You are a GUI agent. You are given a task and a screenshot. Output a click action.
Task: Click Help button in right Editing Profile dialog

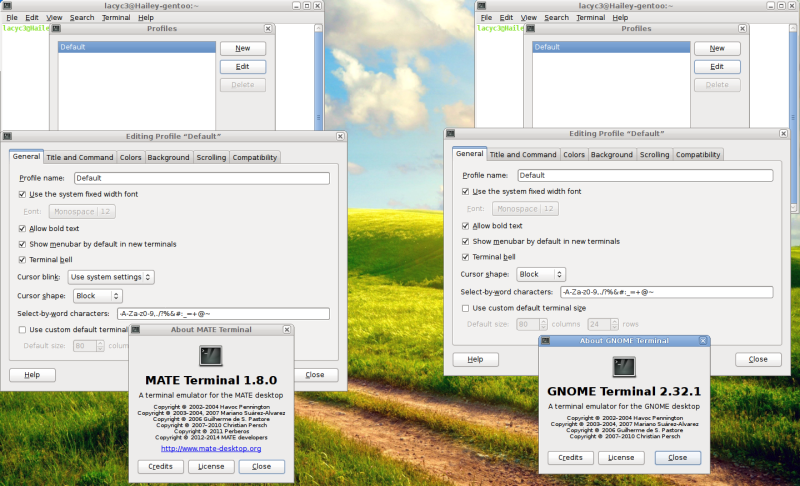[x=476, y=360]
